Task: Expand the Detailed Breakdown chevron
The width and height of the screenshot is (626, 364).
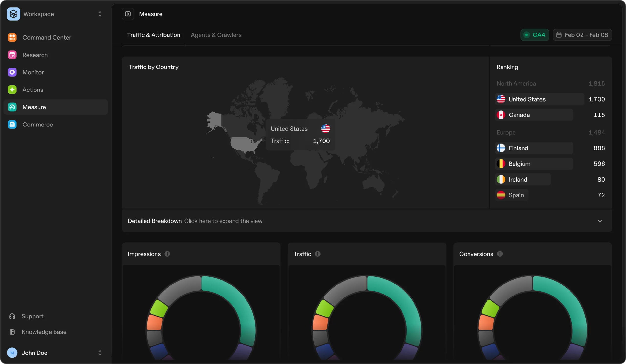Action: (x=600, y=221)
